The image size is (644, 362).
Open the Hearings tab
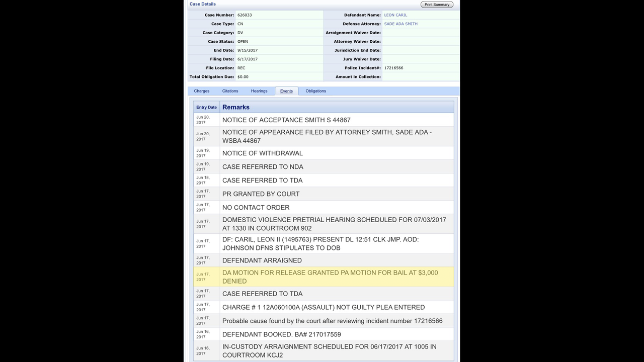coord(259,91)
